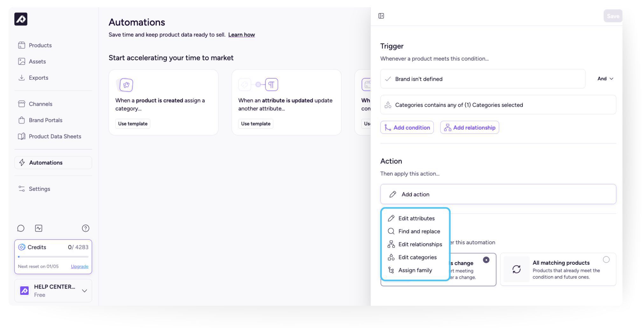Open Product Data Sheets

point(49,136)
